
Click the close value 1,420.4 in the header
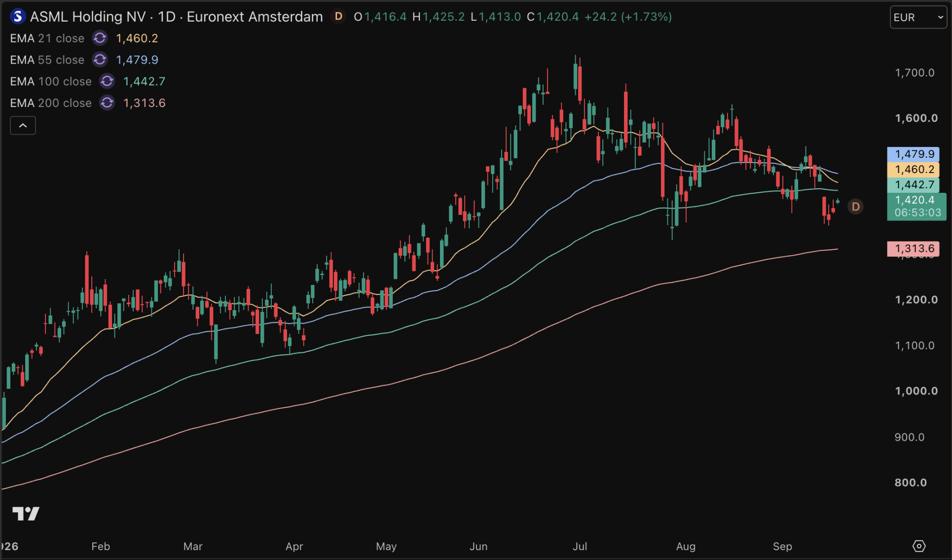click(x=558, y=17)
